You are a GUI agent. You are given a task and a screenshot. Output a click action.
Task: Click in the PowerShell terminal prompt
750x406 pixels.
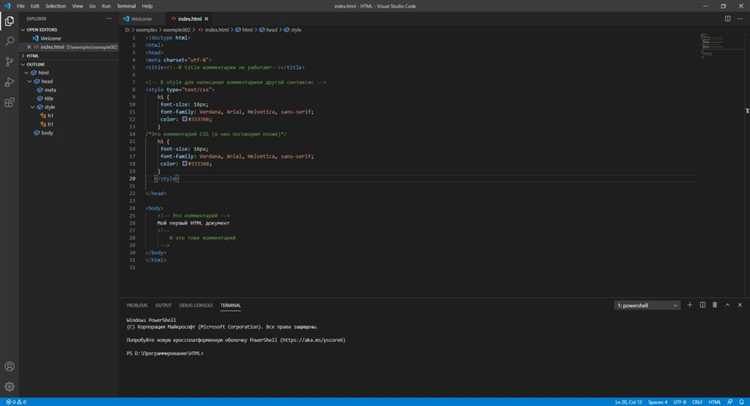pos(165,353)
